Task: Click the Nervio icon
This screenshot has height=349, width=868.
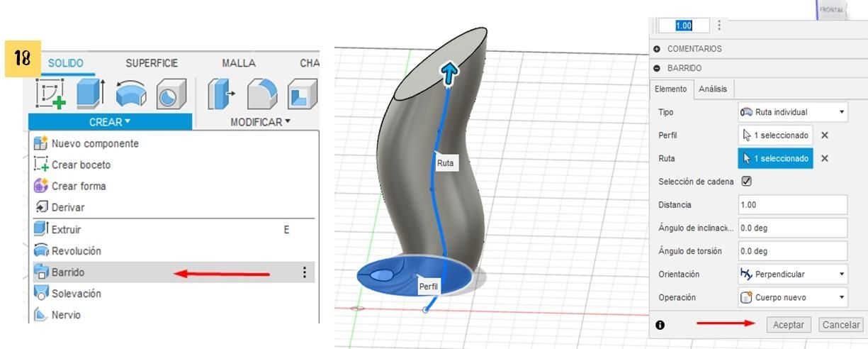Action: (x=40, y=314)
